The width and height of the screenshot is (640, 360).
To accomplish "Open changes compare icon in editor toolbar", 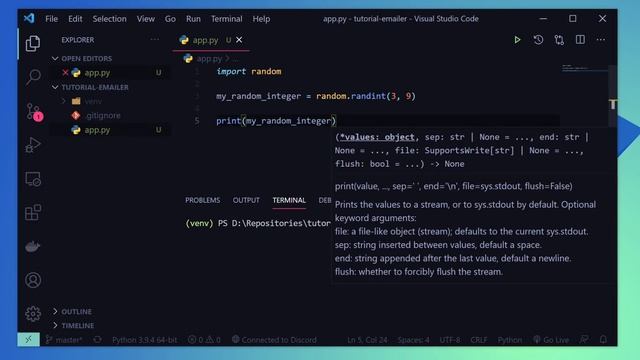I will (x=559, y=40).
